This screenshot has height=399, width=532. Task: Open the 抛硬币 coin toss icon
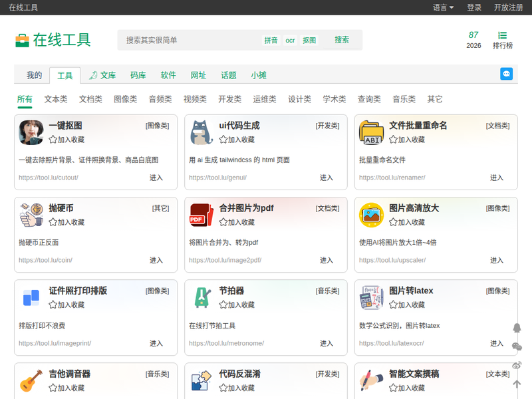[31, 215]
